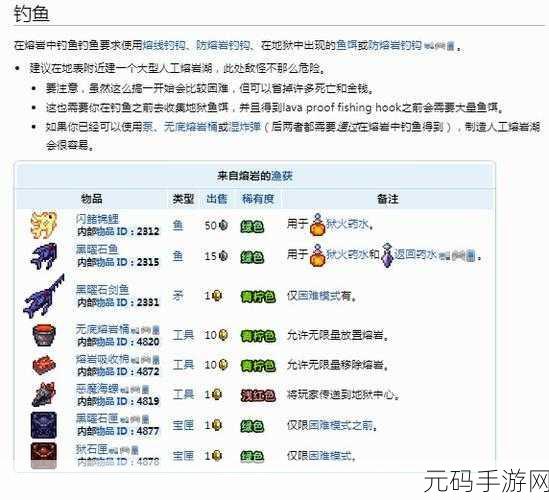Open the 黑曜石鱼 item name link
The image size is (549, 500).
point(97,249)
